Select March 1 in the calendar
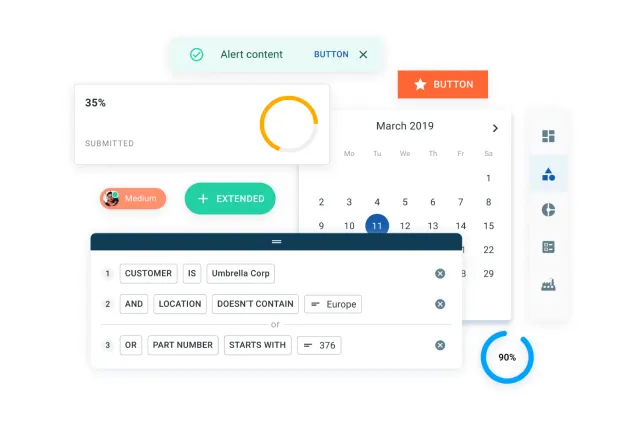This screenshot has width=640, height=427. [x=488, y=178]
